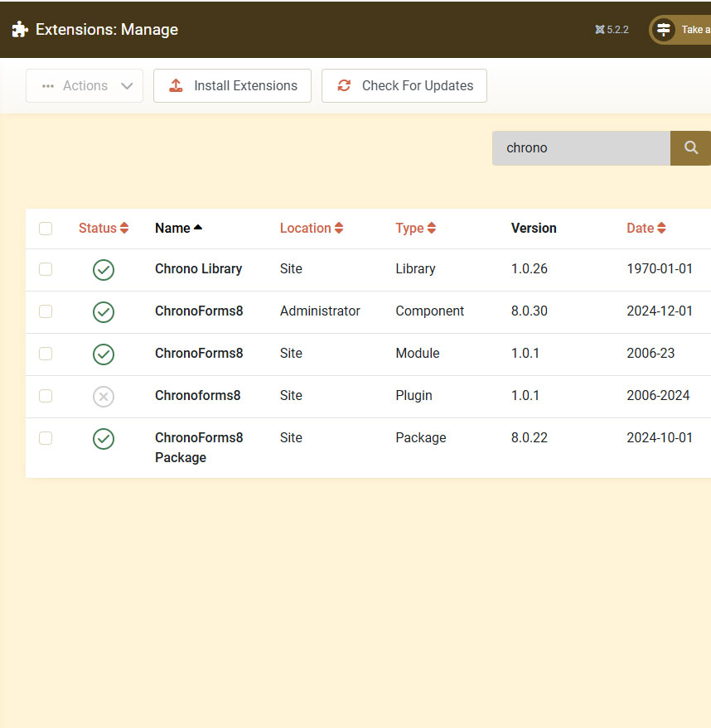Open the Actions dropdown menu
This screenshot has width=711, height=728.
coord(85,86)
